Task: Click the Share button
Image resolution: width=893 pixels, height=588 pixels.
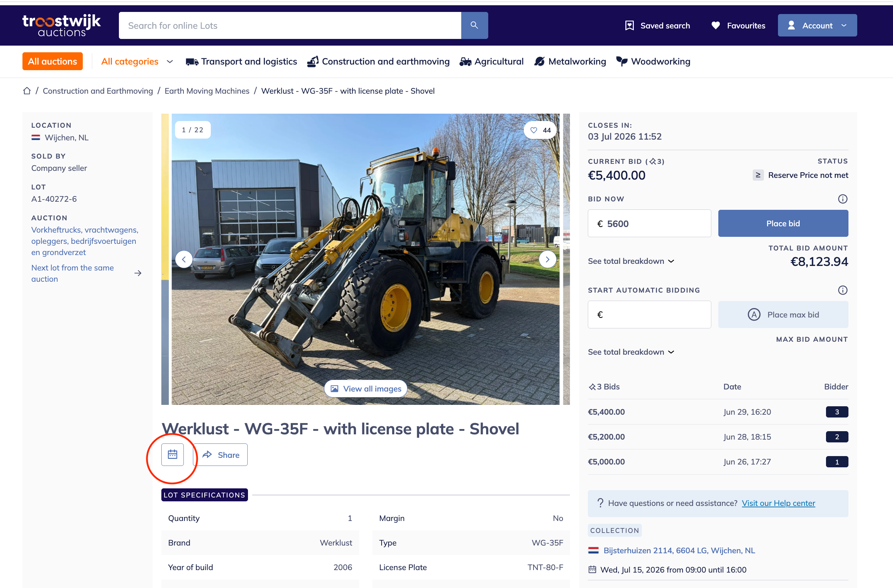Action: tap(221, 454)
